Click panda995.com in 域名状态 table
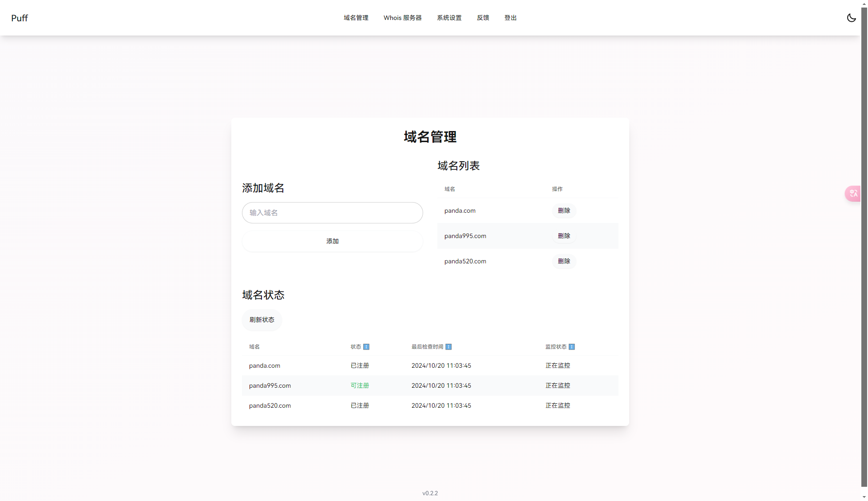The image size is (868, 501). coord(270,386)
